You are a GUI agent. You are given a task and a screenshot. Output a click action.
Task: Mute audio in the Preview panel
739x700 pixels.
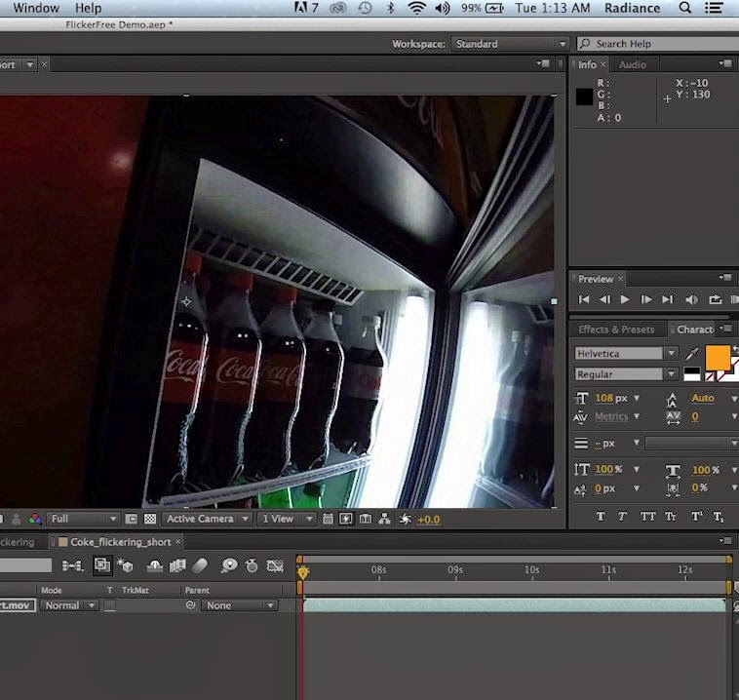[x=692, y=300]
